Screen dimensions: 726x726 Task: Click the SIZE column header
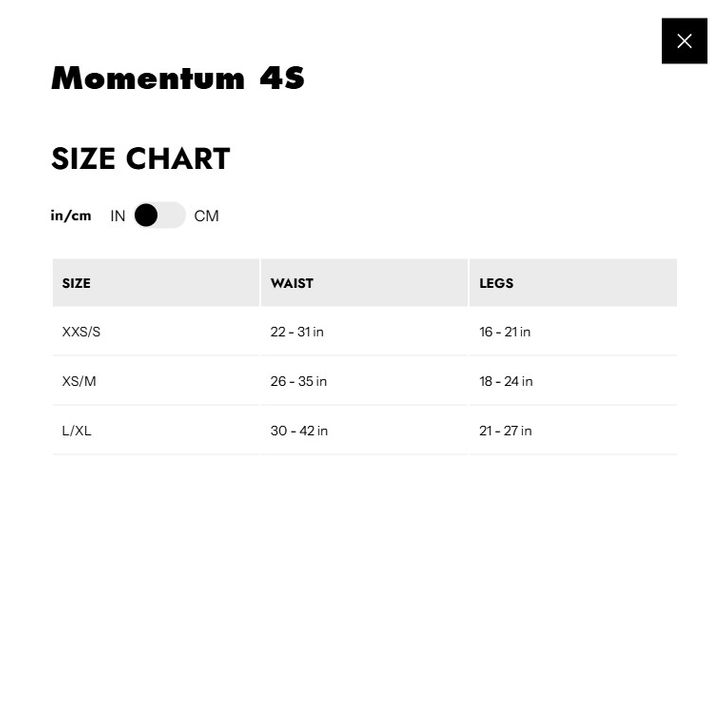tap(76, 283)
